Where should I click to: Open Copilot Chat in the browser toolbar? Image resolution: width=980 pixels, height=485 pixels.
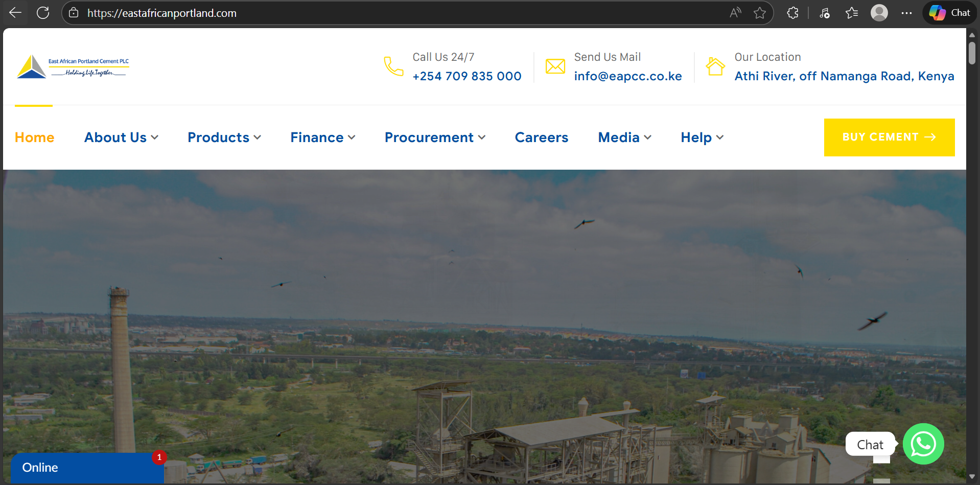(949, 13)
